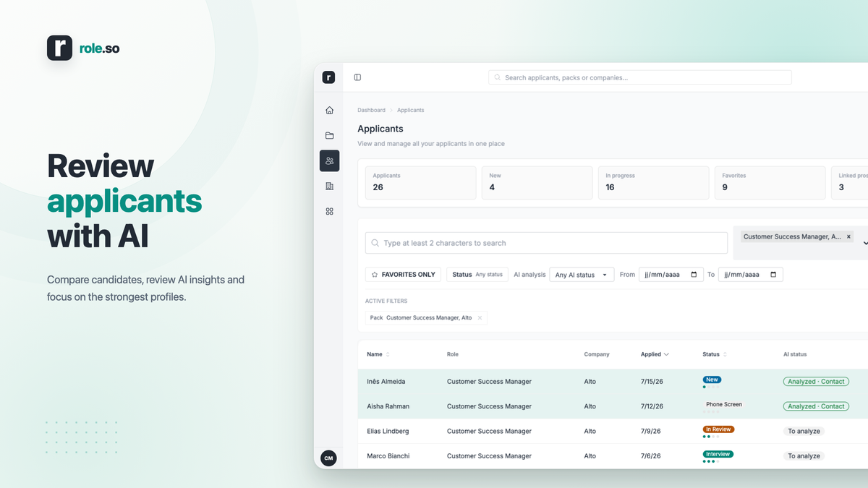The width and height of the screenshot is (868, 488).
Task: Toggle the sidebar panel icon
Action: [x=357, y=77]
